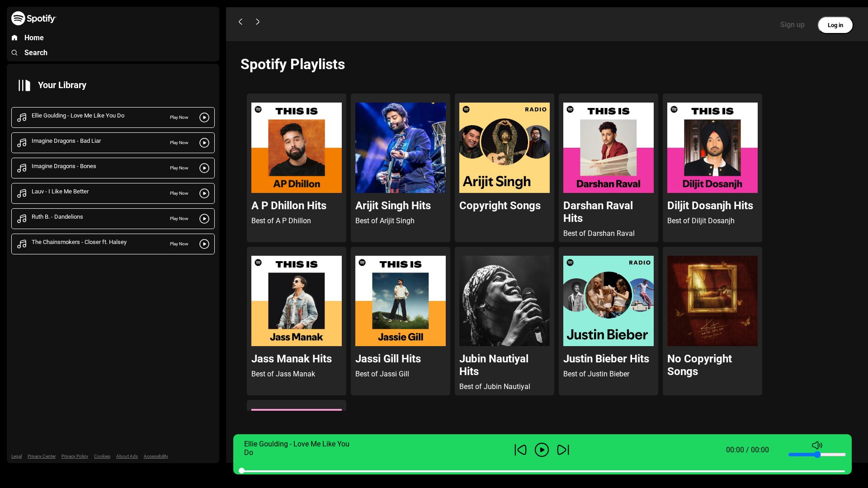This screenshot has height=488, width=868.
Task: Click Play Now for Bones
Action: pos(179,168)
